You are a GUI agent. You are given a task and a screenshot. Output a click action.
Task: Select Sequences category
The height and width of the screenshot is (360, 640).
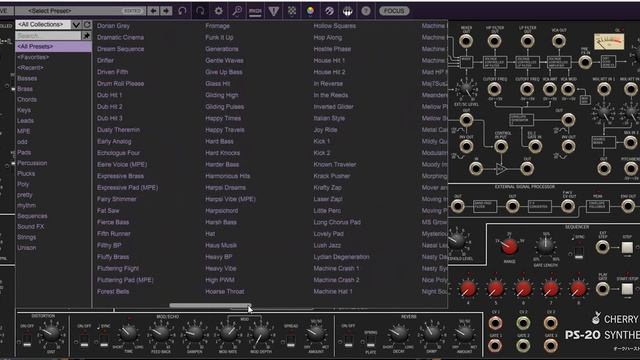[32, 216]
